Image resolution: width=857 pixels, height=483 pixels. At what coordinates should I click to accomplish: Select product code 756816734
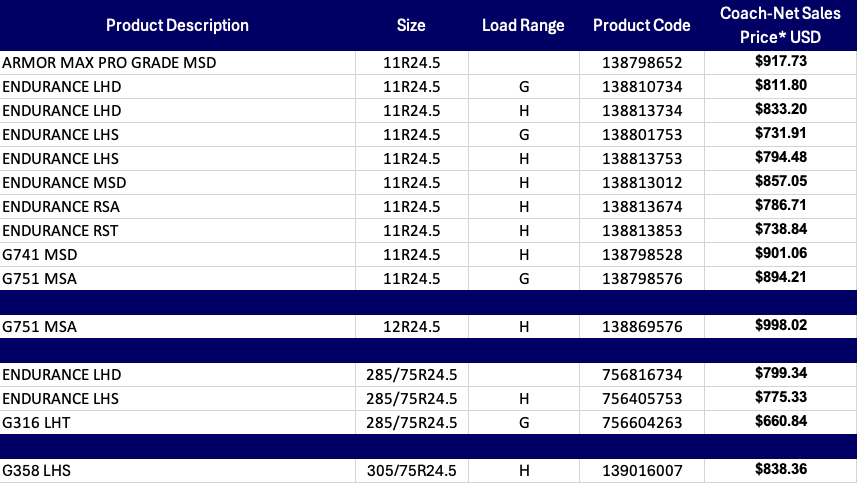[x=642, y=374]
